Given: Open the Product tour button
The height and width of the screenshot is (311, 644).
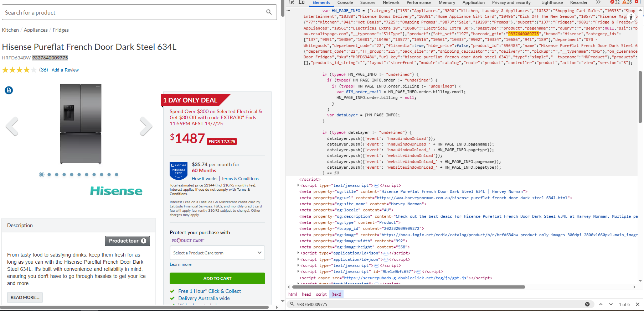Looking at the screenshot, I should pos(127,241).
